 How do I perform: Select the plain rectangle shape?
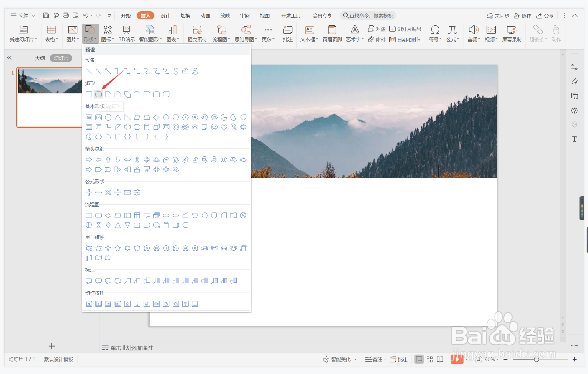coord(89,94)
